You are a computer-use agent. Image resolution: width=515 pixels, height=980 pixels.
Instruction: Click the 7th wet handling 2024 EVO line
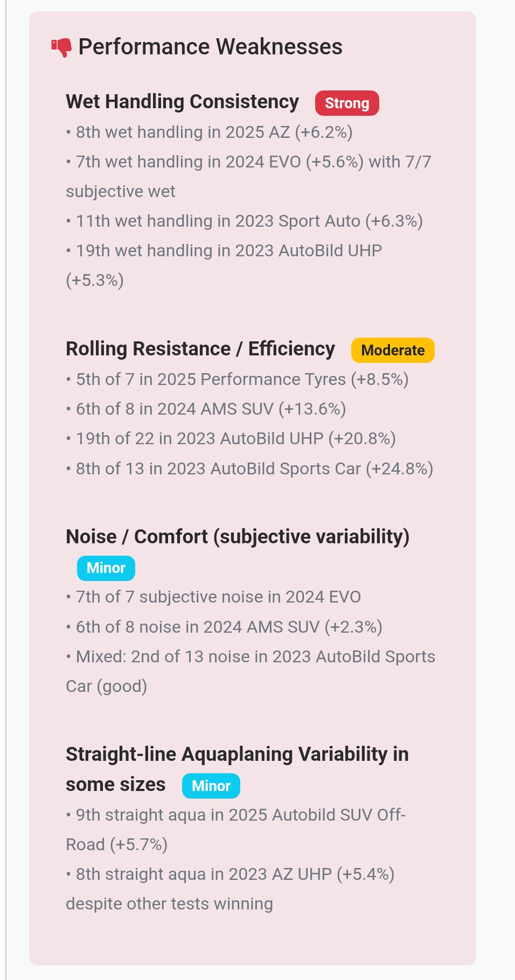(248, 162)
